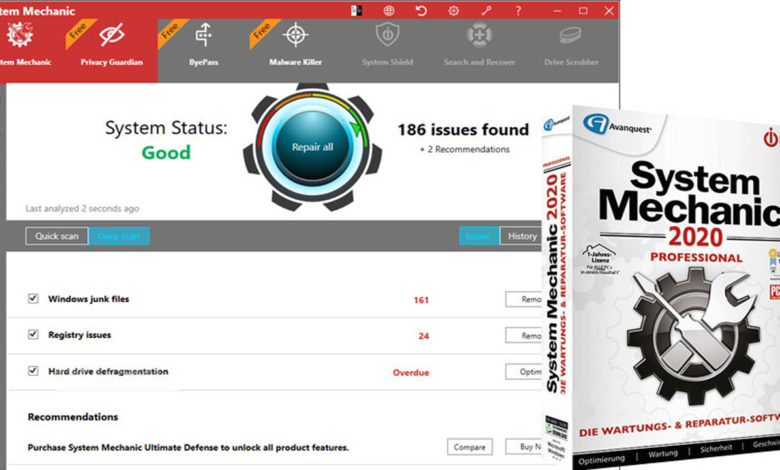This screenshot has height=470, width=780.
Task: Click the '186 issues found' text
Action: (x=463, y=130)
